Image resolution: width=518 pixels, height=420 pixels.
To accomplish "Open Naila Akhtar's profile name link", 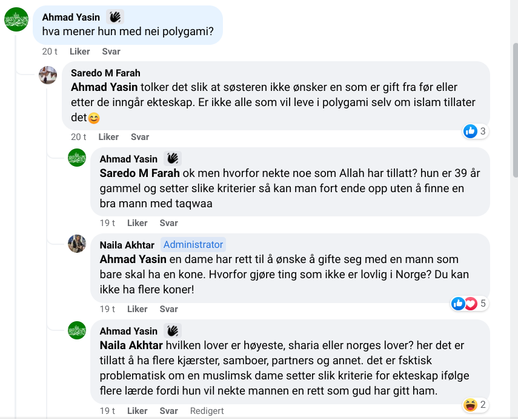I will tap(127, 245).
